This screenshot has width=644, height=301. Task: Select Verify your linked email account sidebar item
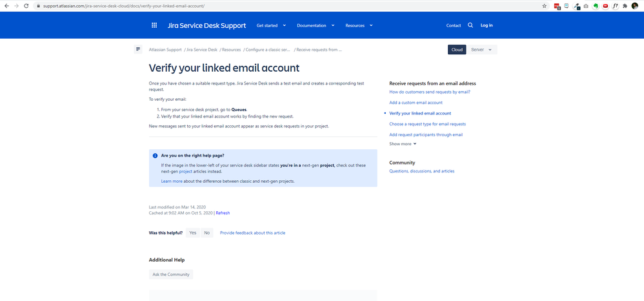(419, 113)
